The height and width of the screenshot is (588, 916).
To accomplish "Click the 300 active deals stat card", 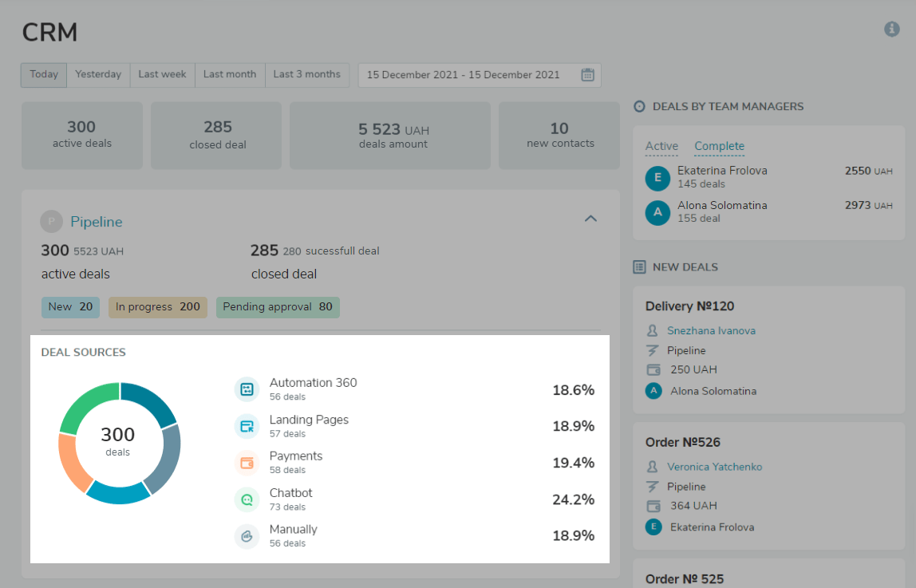I will click(81, 135).
